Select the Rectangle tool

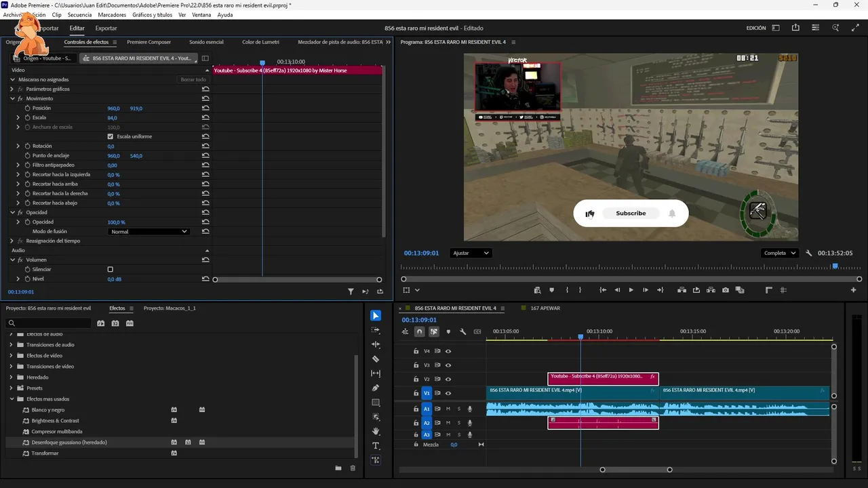pyautogui.click(x=376, y=403)
